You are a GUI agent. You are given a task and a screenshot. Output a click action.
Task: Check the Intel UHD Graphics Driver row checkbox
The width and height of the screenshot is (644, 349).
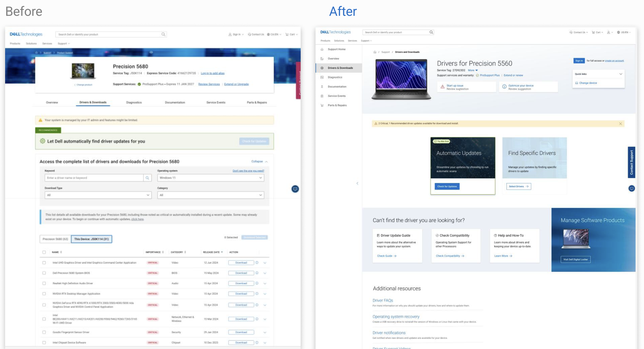point(44,263)
